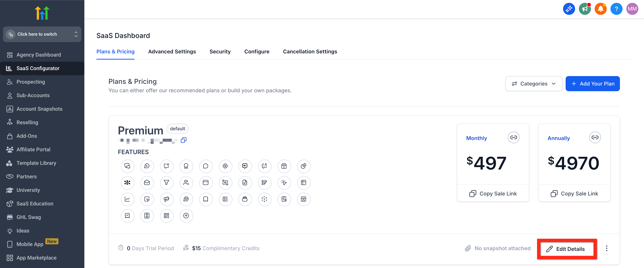This screenshot has width=644, height=268.
Task: Switch to the Advanced Settings tab
Action: [x=172, y=52]
